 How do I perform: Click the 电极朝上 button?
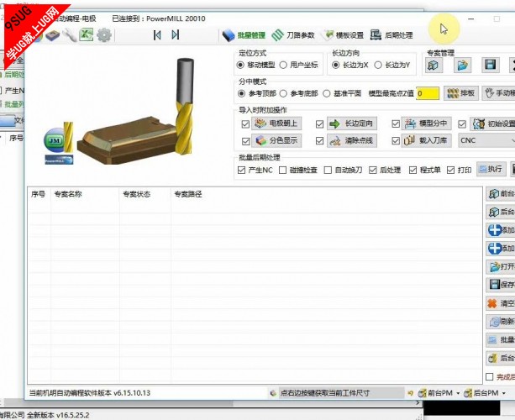click(x=276, y=123)
